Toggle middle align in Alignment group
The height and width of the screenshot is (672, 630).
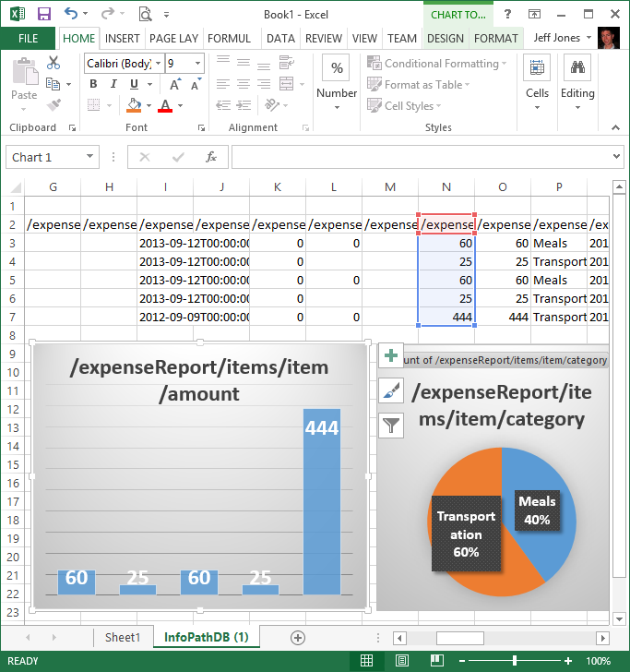click(244, 63)
